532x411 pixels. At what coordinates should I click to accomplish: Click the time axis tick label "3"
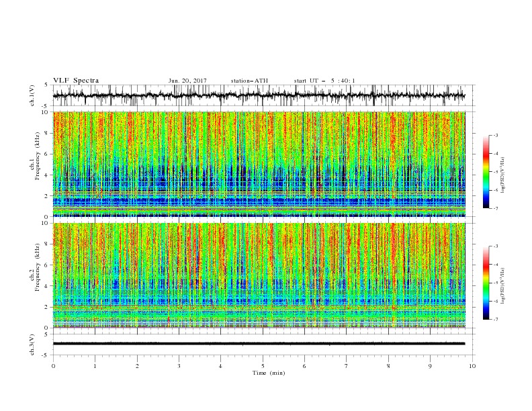point(179,366)
